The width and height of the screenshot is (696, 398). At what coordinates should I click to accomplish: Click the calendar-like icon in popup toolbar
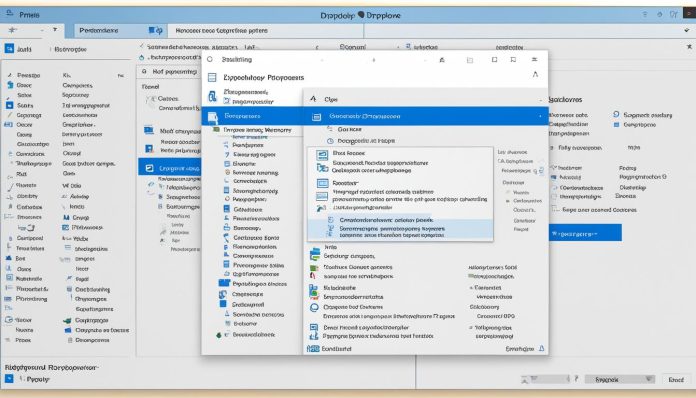coord(470,60)
